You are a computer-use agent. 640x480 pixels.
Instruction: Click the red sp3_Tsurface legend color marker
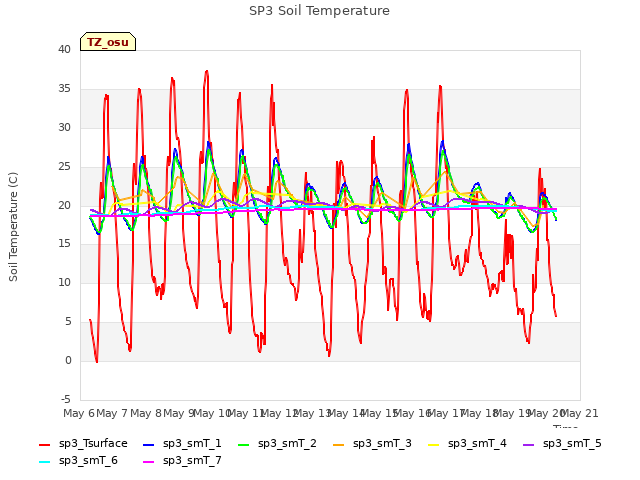point(44,444)
